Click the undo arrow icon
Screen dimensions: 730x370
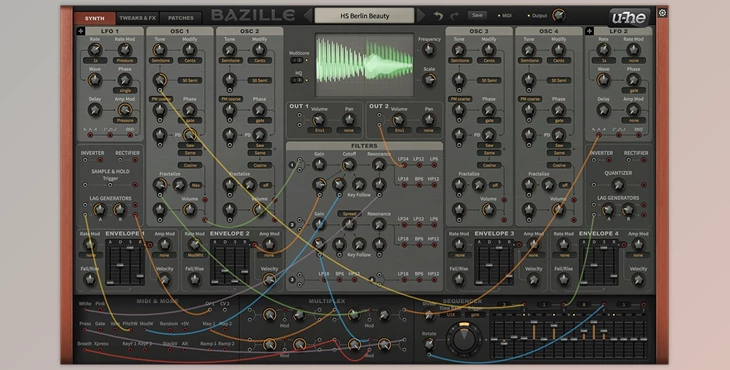tap(438, 16)
